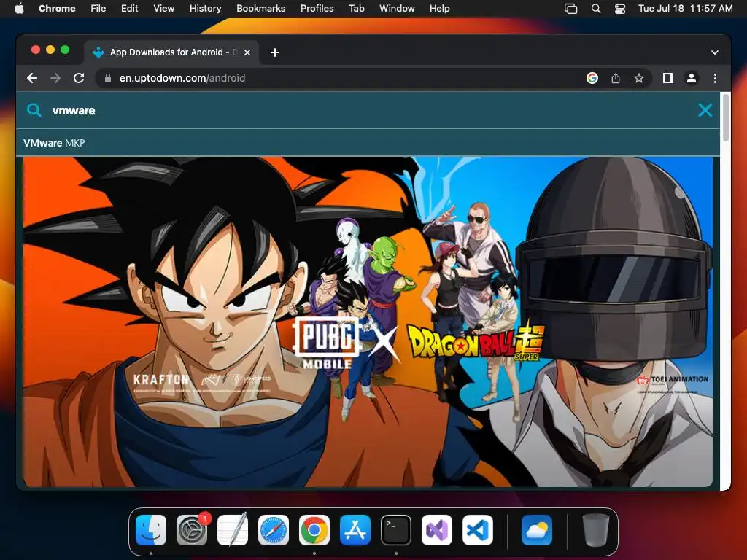Open Terminal from the Dock
This screenshot has height=560, width=747.
tap(396, 530)
